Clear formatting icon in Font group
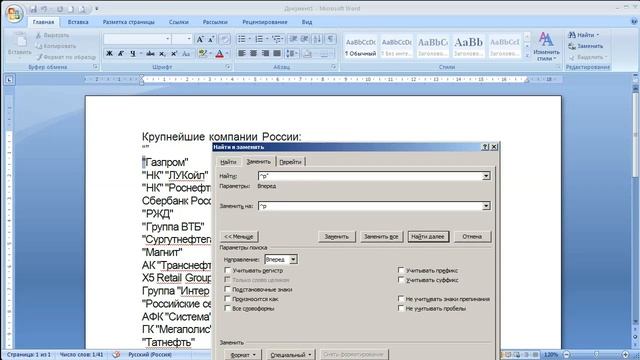 pyautogui.click(x=224, y=39)
